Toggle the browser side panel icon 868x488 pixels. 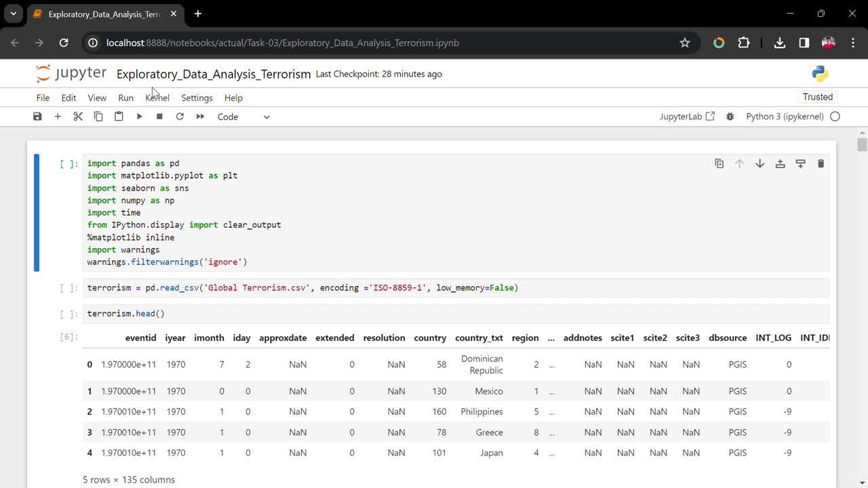(804, 43)
